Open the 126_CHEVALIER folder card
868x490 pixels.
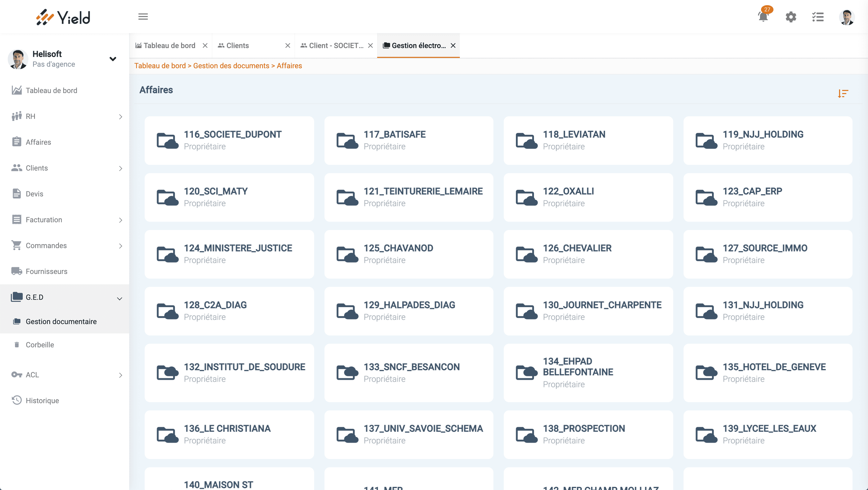pos(588,255)
